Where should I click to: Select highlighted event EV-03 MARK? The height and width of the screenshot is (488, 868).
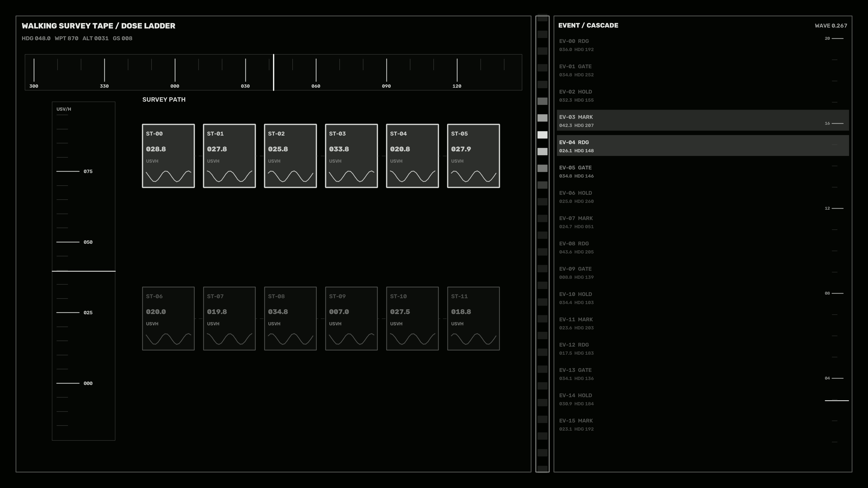pyautogui.click(x=703, y=120)
